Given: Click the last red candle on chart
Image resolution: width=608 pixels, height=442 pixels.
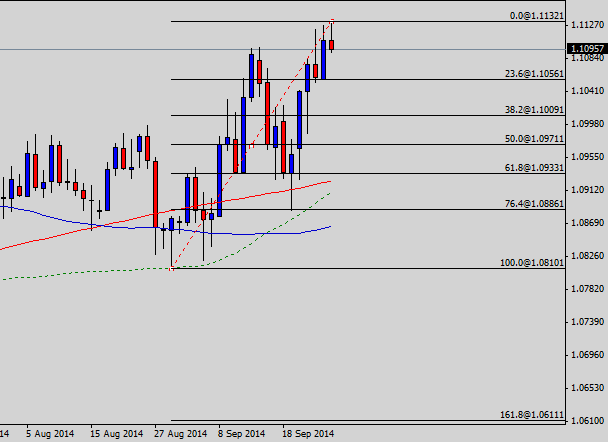Looking at the screenshot, I should [332, 45].
